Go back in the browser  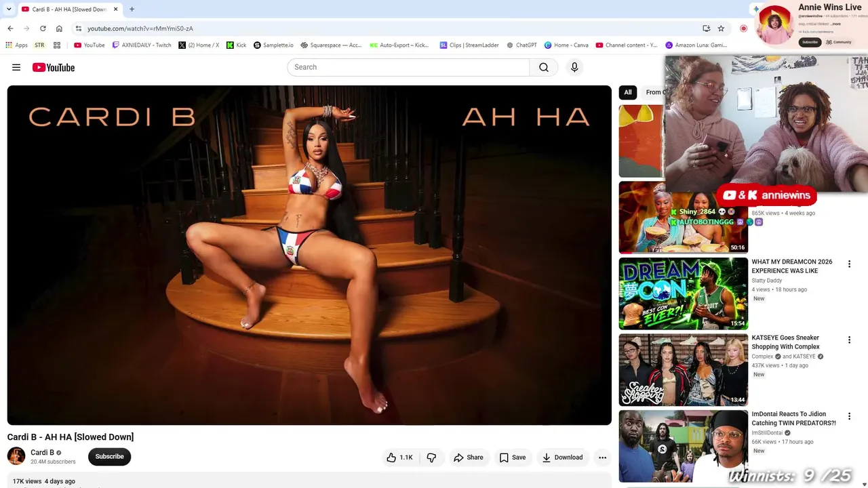click(10, 28)
